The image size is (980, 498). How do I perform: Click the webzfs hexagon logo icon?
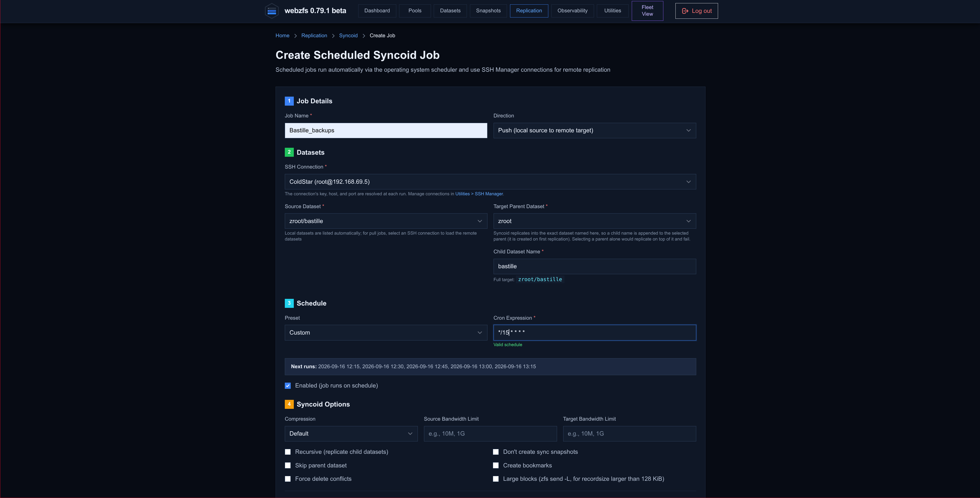pyautogui.click(x=272, y=11)
